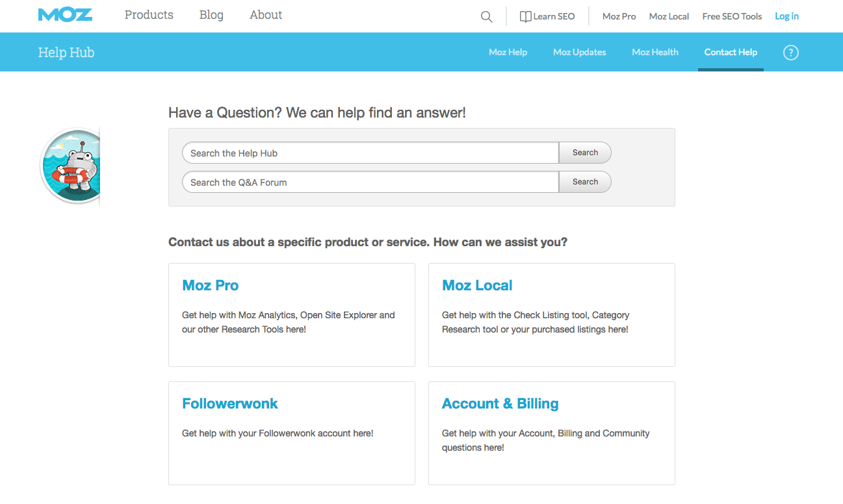Select the Contact Help tab

(731, 52)
